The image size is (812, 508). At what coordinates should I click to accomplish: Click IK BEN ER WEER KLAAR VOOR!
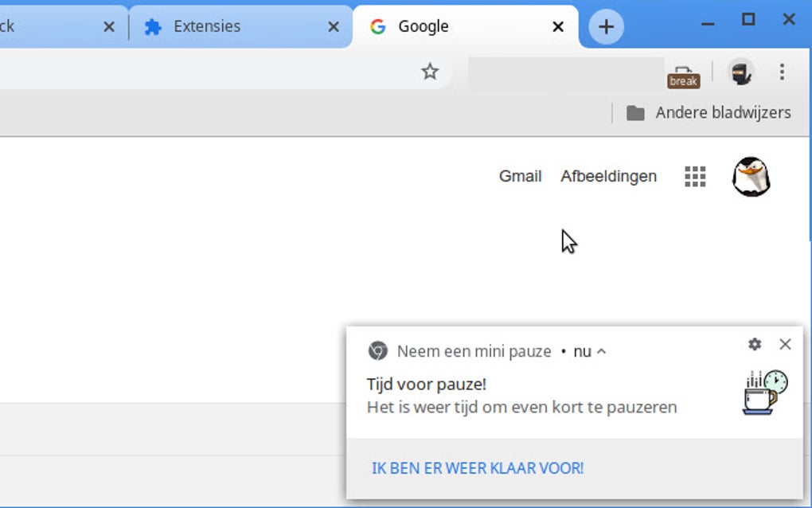point(477,468)
